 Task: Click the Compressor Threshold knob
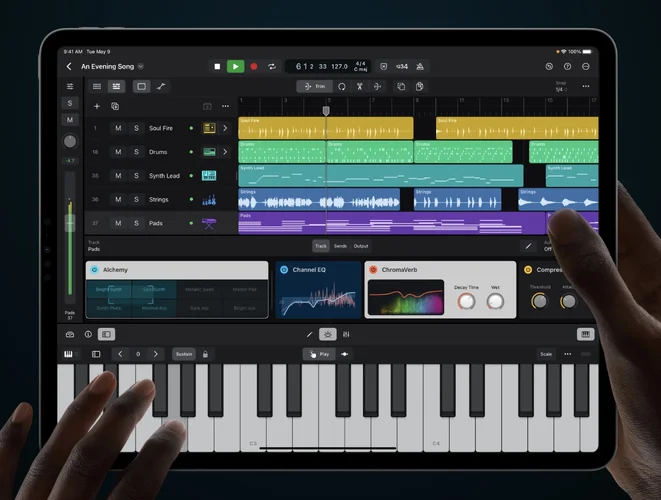click(x=540, y=301)
